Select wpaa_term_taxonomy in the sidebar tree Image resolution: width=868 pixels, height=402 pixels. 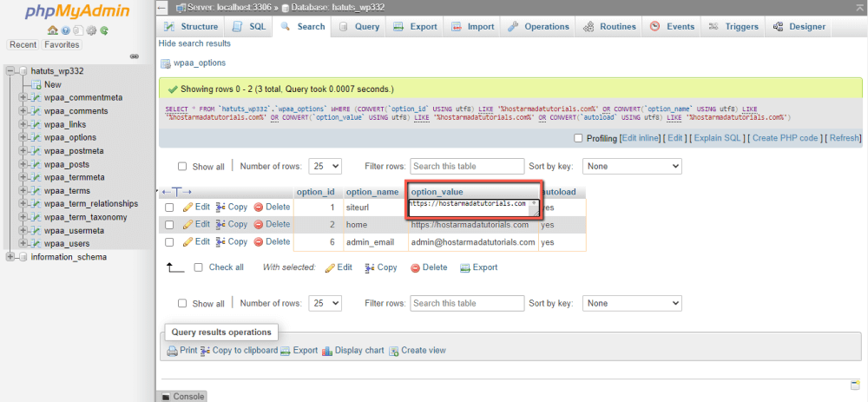click(86, 217)
